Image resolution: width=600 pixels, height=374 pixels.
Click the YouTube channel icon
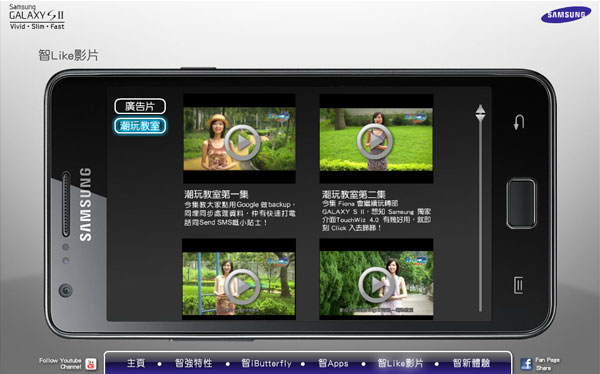[91, 364]
